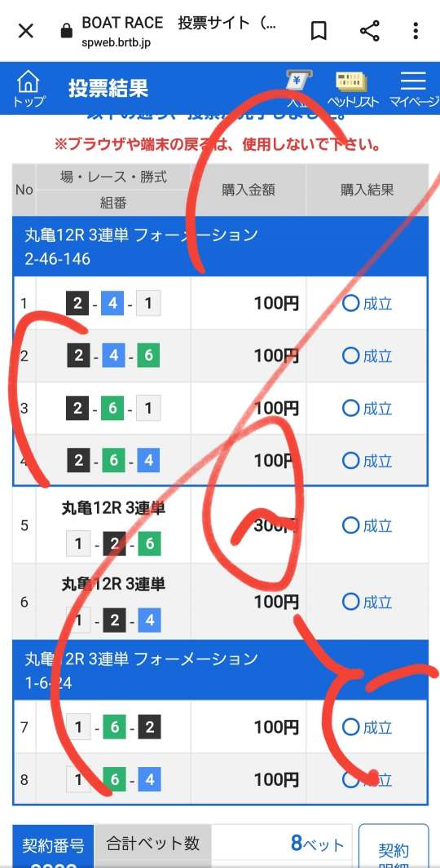Select the blue 4 boat chip in row 1
The width and height of the screenshot is (440, 868).
pos(112,304)
